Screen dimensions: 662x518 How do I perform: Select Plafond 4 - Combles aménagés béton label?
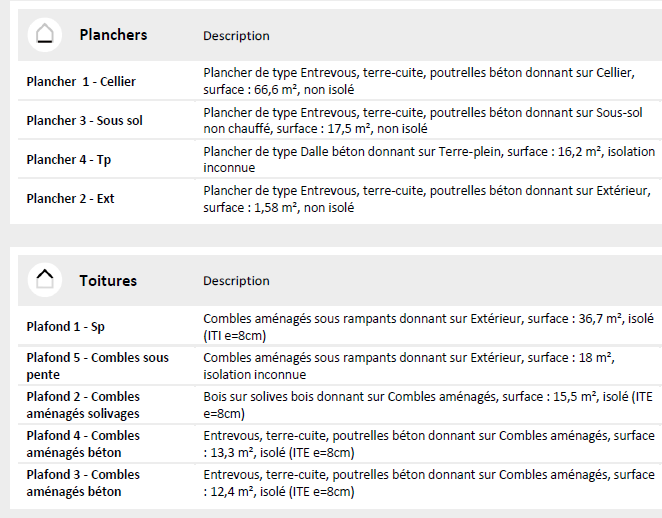point(83,444)
